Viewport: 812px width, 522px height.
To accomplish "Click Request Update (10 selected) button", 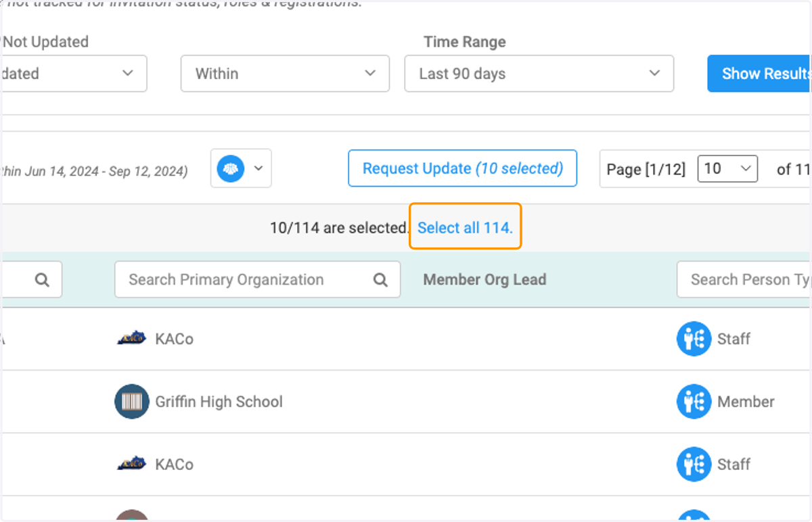I will (x=462, y=168).
